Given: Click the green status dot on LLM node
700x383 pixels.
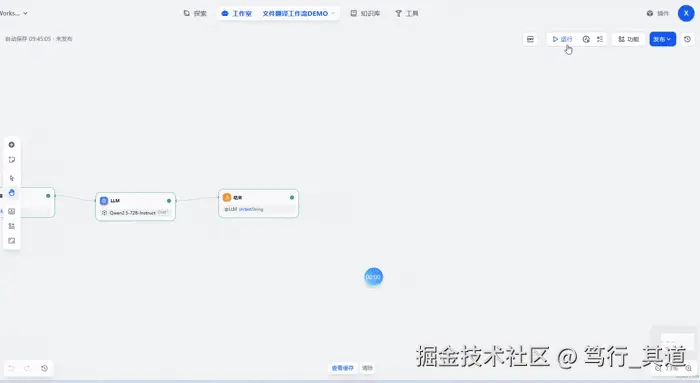Looking at the screenshot, I should coord(169,201).
